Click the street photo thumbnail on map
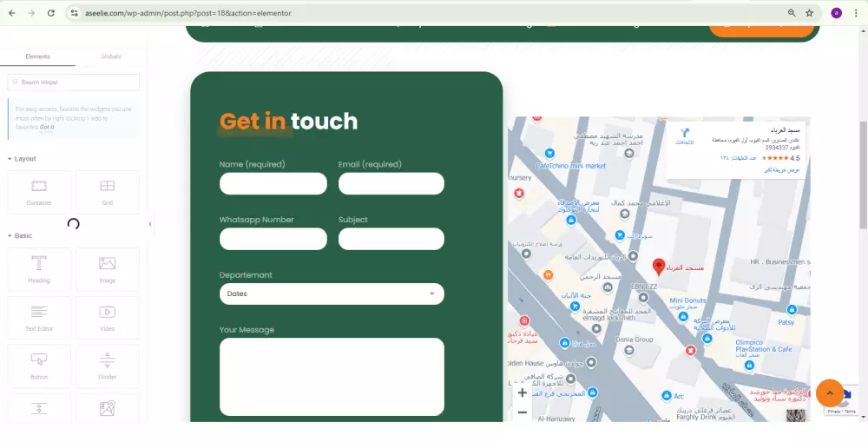868x442 pixels. pyautogui.click(x=795, y=415)
